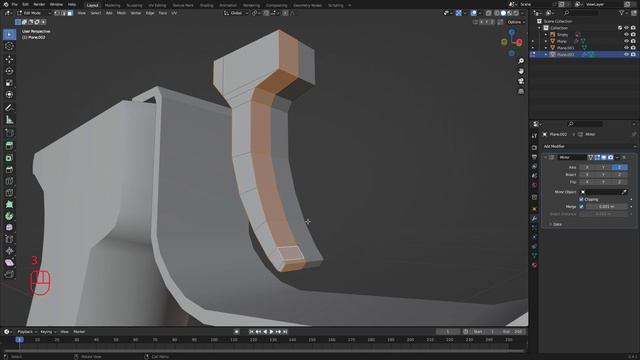Select the Rotate tool
The image size is (640, 360).
pos(9,71)
